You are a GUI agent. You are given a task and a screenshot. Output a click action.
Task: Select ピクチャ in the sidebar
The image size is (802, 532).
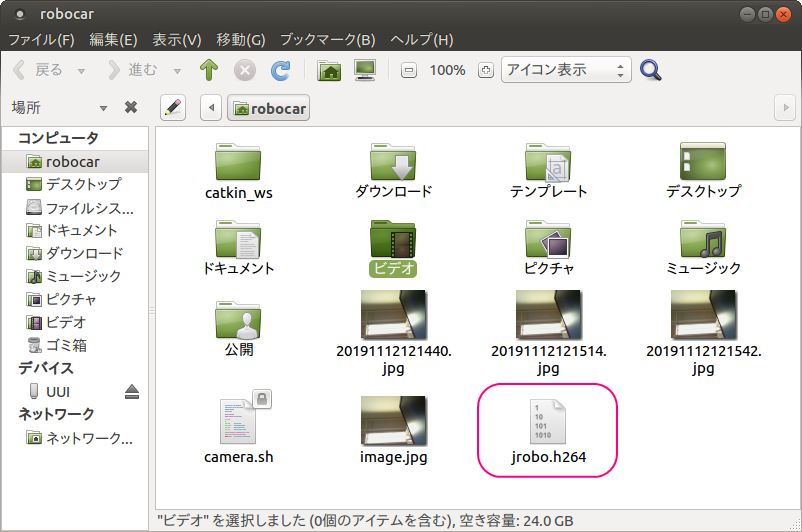tap(75, 299)
